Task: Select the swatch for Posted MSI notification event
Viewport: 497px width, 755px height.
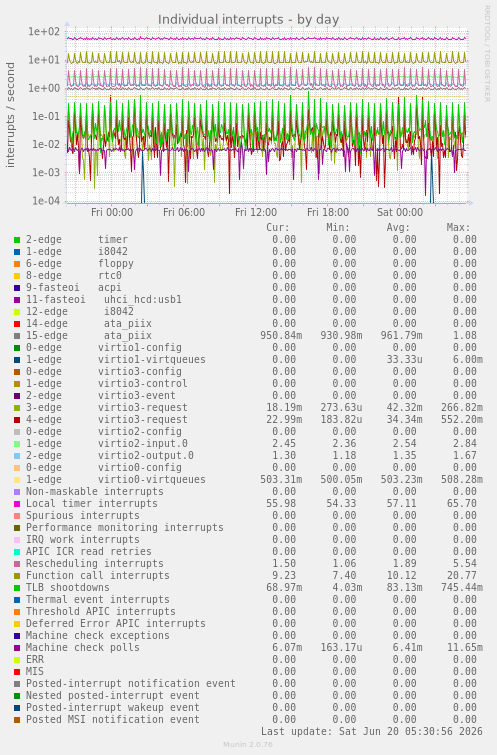Action: click(x=17, y=720)
